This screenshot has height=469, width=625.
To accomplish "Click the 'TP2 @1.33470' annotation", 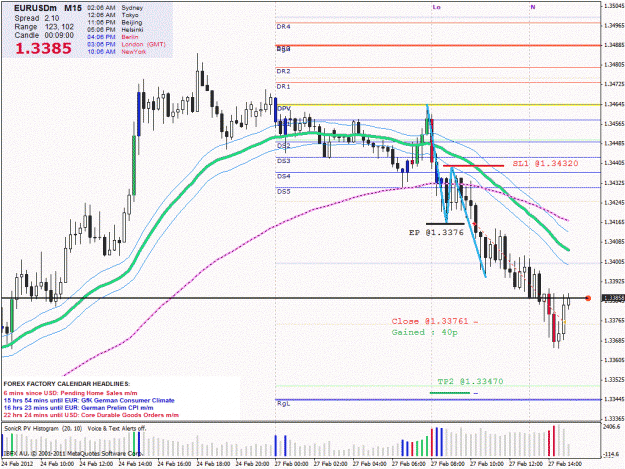I will pos(470,381).
